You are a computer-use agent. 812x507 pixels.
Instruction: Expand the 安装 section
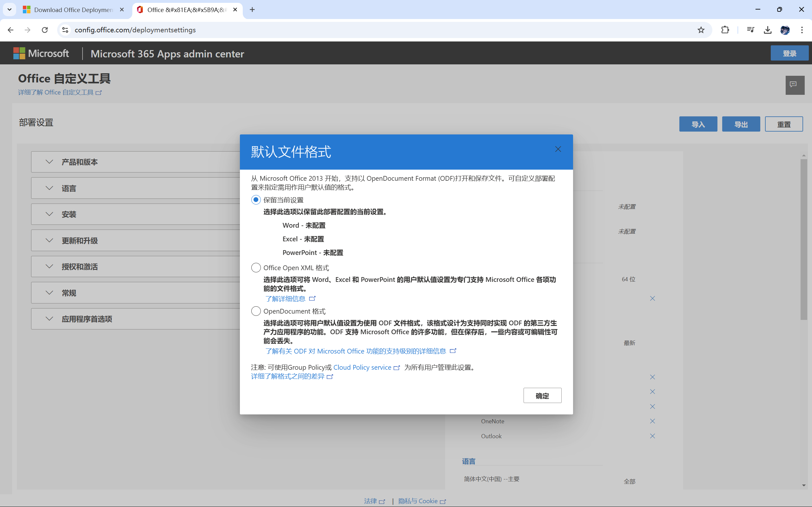pyautogui.click(x=135, y=214)
